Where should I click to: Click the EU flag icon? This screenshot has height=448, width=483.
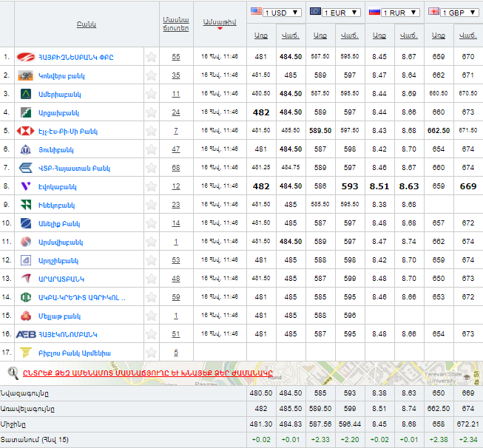tap(315, 12)
